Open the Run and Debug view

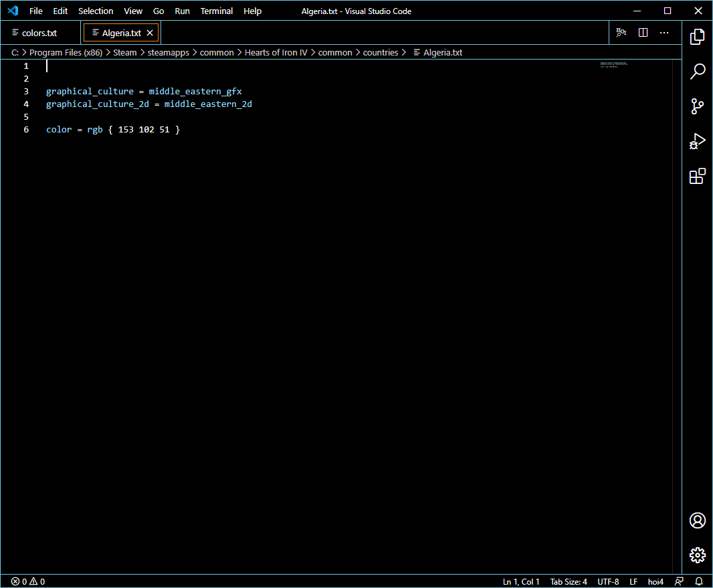697,141
